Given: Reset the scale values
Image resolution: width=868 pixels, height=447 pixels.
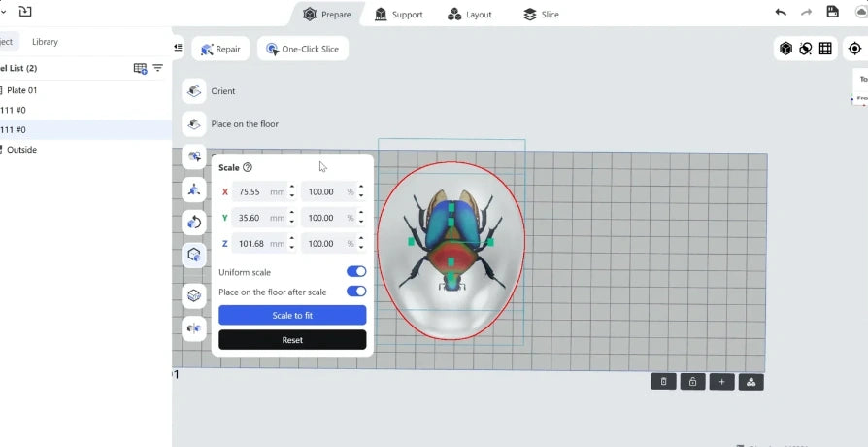Looking at the screenshot, I should tap(292, 340).
